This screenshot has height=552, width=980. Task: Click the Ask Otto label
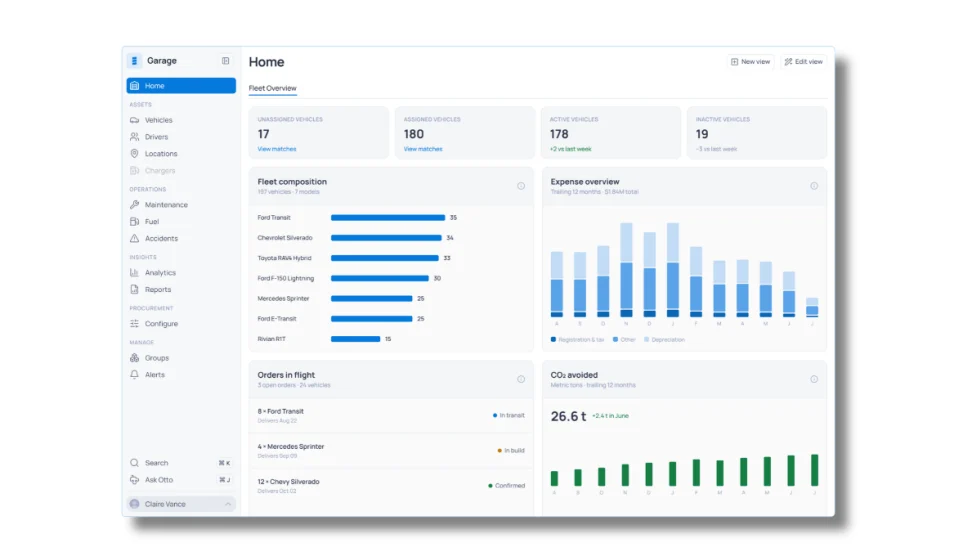tap(159, 480)
